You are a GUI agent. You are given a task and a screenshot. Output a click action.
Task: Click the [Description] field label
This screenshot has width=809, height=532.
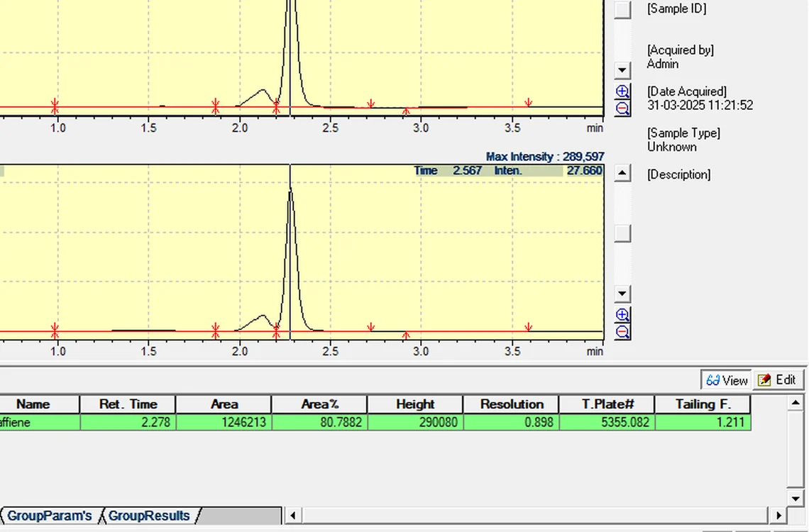[679, 174]
